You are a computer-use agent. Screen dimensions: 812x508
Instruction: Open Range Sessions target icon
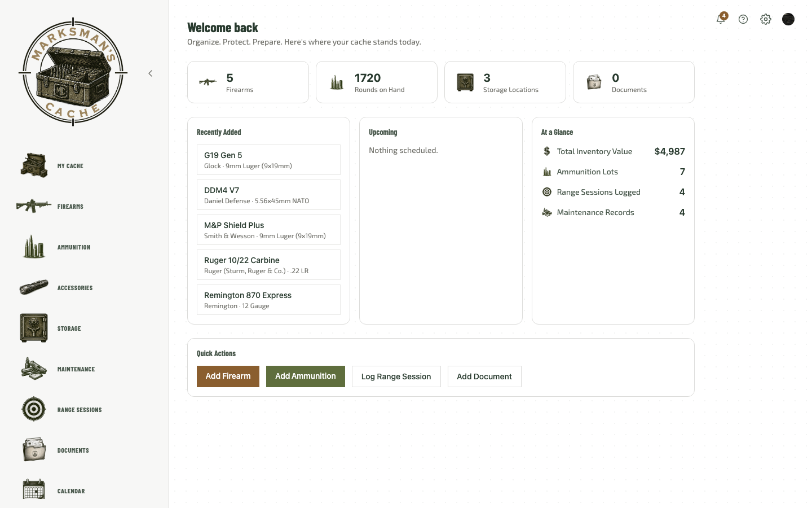[x=34, y=409]
